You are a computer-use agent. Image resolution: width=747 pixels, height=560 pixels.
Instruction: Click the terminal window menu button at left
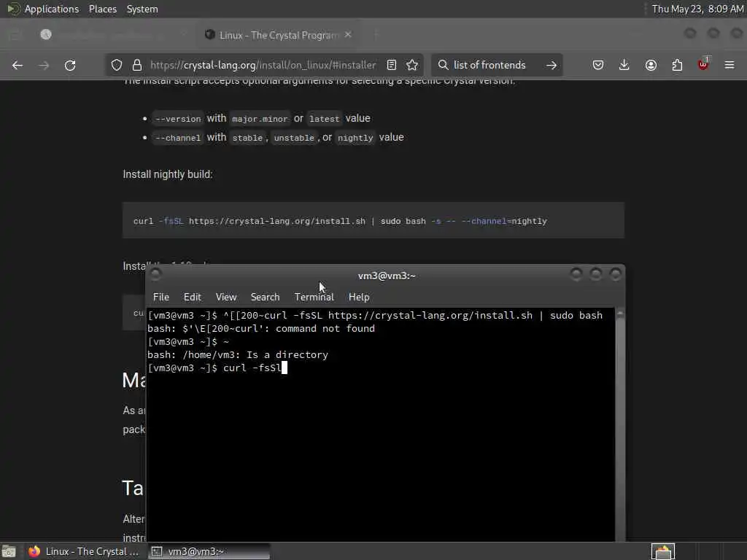(156, 274)
